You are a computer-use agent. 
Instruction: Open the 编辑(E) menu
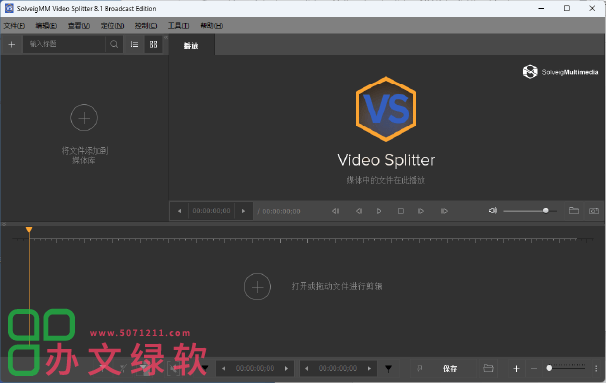click(46, 26)
